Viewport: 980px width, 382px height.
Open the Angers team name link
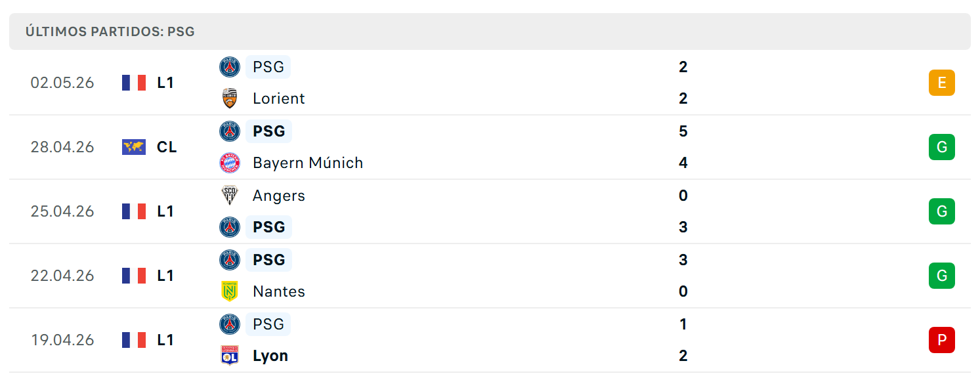(279, 196)
